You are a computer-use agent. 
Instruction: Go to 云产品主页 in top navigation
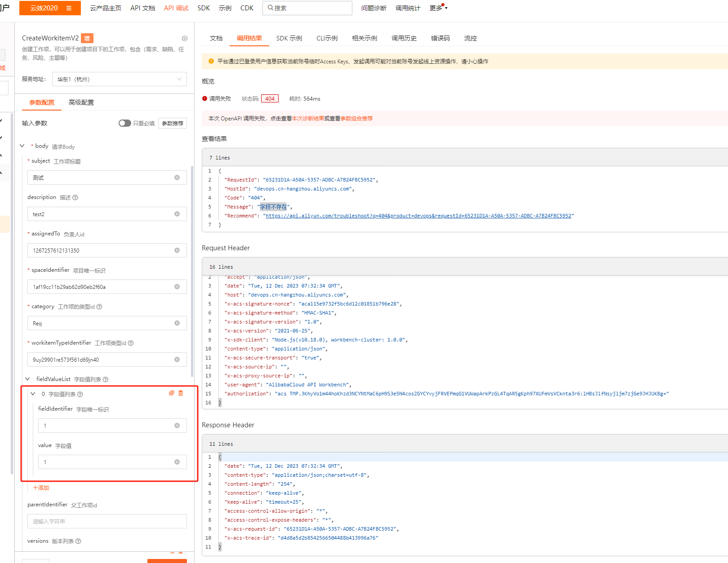click(x=106, y=8)
